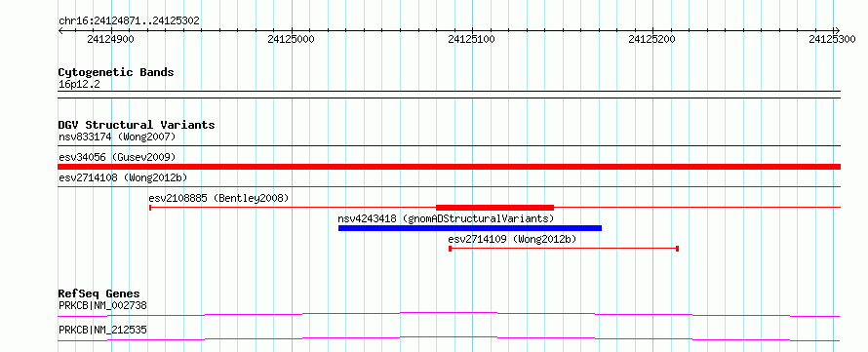Click the 24125000 ruler position label
The width and height of the screenshot is (868, 352).
coord(292,39)
